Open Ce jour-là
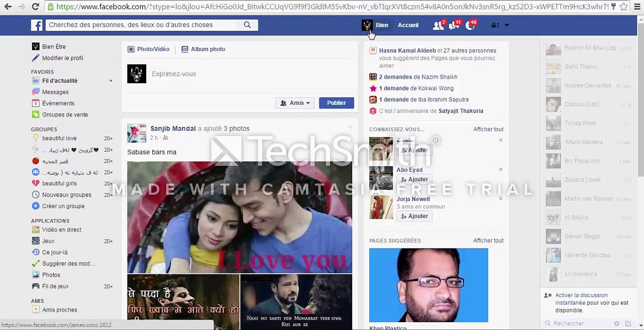Image resolution: width=644 pixels, height=330 pixels. [x=55, y=252]
